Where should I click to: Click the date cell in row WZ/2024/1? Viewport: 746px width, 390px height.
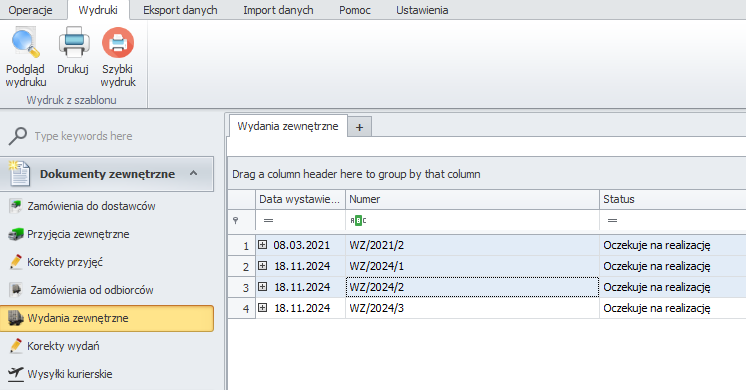point(301,266)
